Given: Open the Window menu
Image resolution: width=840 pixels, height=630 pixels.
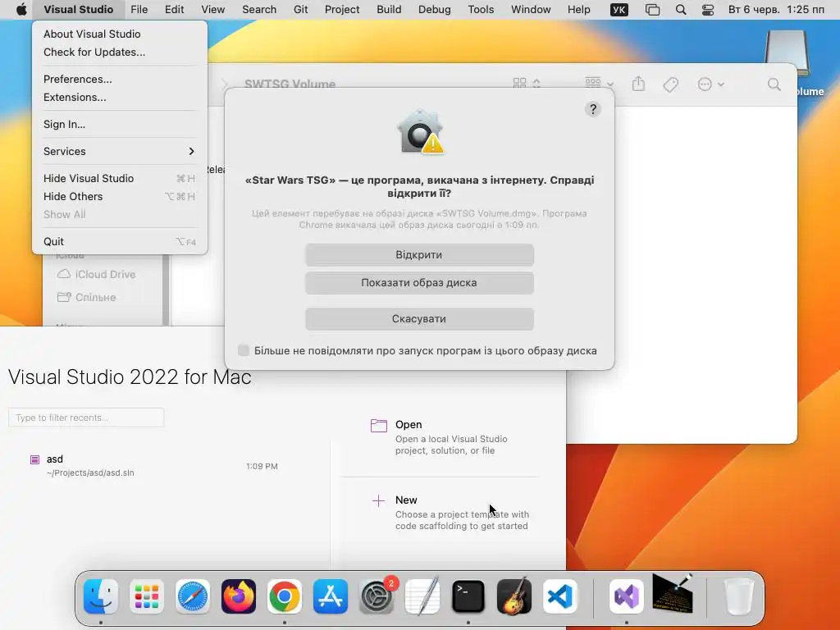Looking at the screenshot, I should (531, 10).
